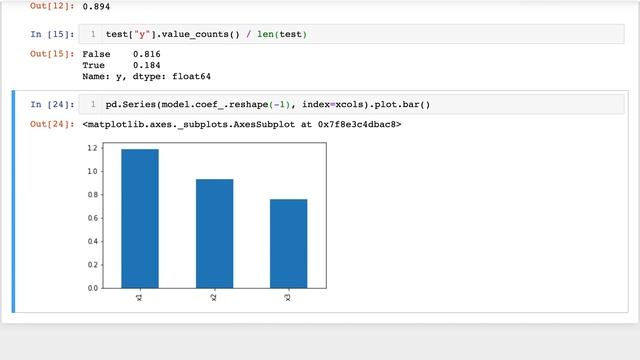The width and height of the screenshot is (640, 360).
Task: Click line number 1 in cell In [24]
Action: pyautogui.click(x=93, y=104)
